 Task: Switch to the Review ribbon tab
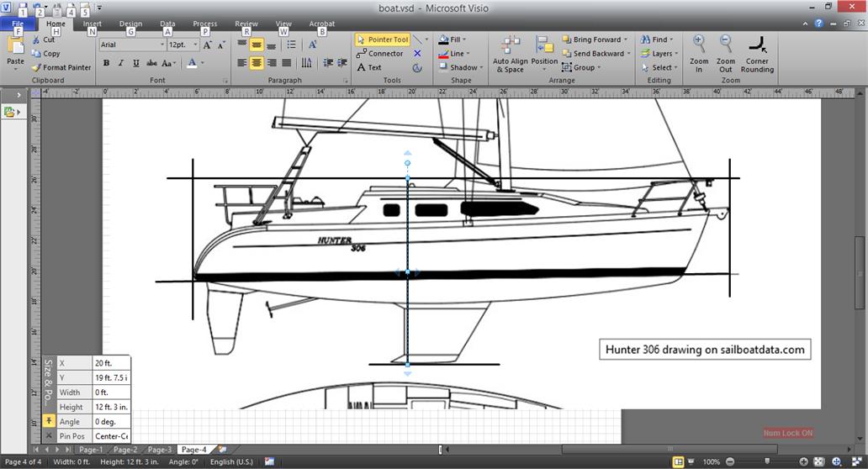point(246,24)
